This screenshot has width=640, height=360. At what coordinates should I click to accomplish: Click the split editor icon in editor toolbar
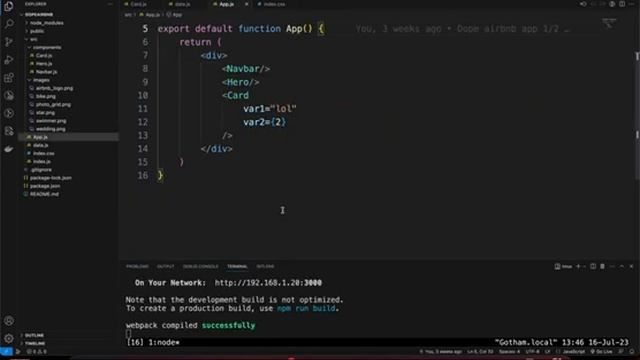[622, 4]
